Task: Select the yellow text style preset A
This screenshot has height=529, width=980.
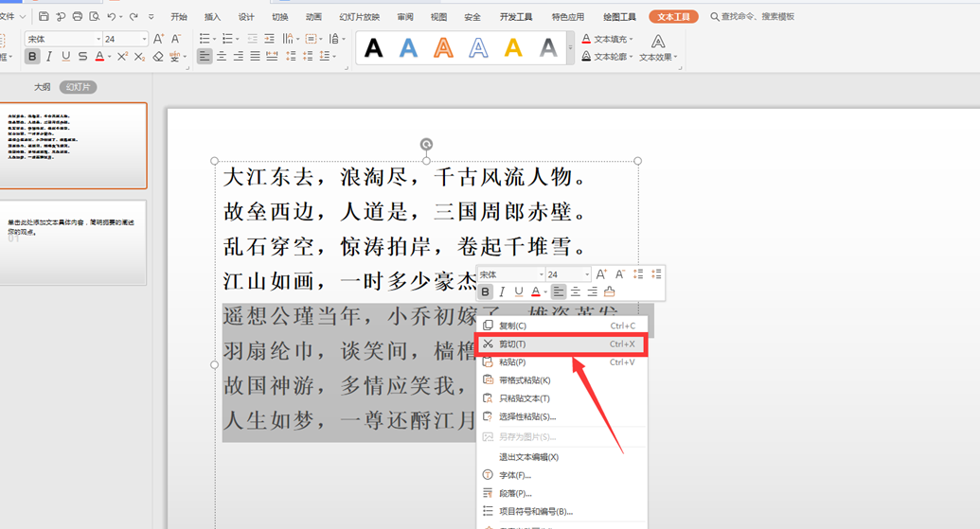Action: click(x=513, y=48)
